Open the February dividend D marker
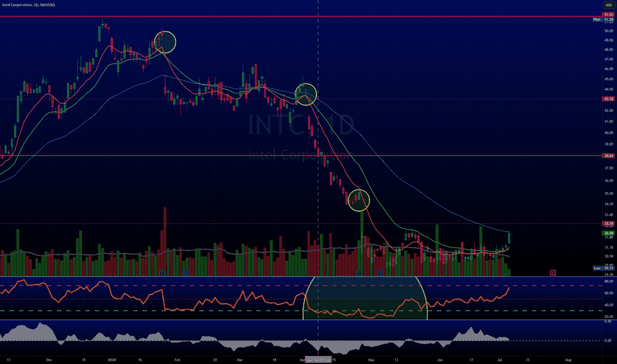 click(187, 272)
